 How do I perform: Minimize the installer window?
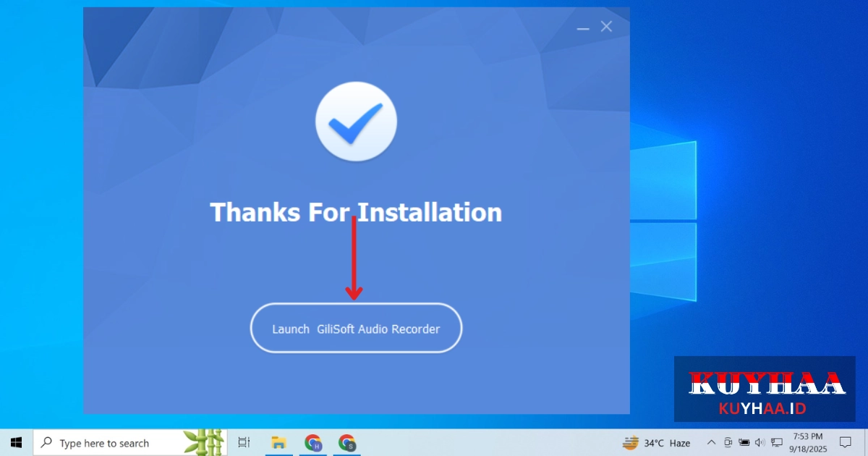coord(583,28)
